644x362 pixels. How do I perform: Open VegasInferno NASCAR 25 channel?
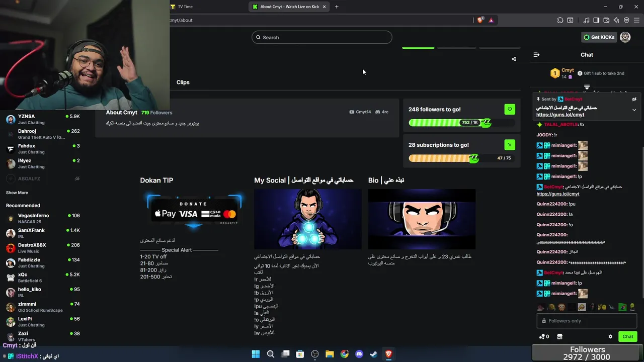click(x=43, y=218)
